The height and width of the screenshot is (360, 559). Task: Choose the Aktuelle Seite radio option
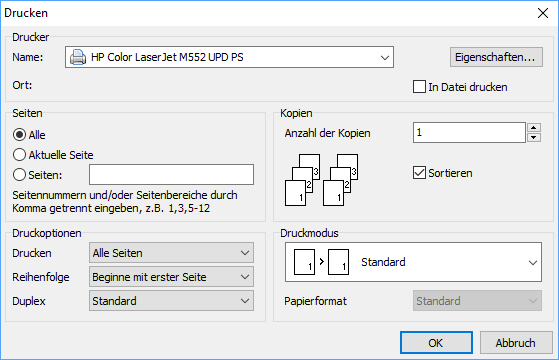click(19, 155)
